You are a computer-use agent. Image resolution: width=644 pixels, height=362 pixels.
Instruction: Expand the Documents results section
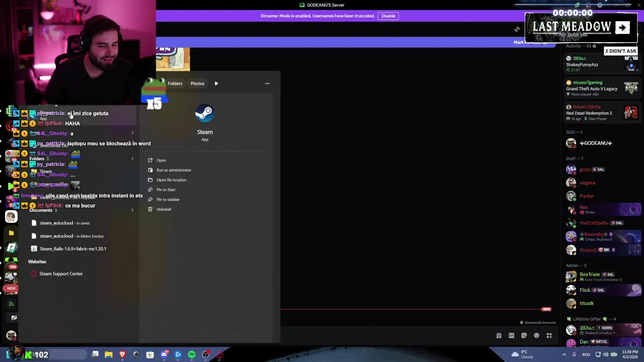coord(132,210)
